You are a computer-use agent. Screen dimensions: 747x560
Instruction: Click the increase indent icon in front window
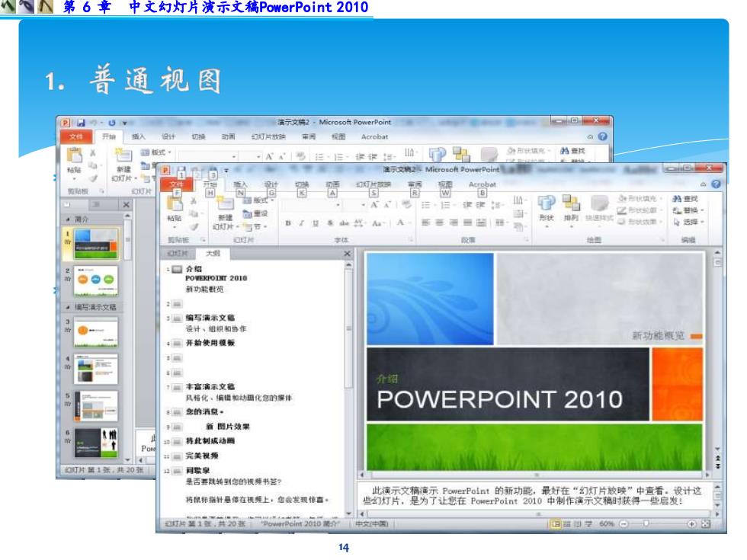coord(480,205)
